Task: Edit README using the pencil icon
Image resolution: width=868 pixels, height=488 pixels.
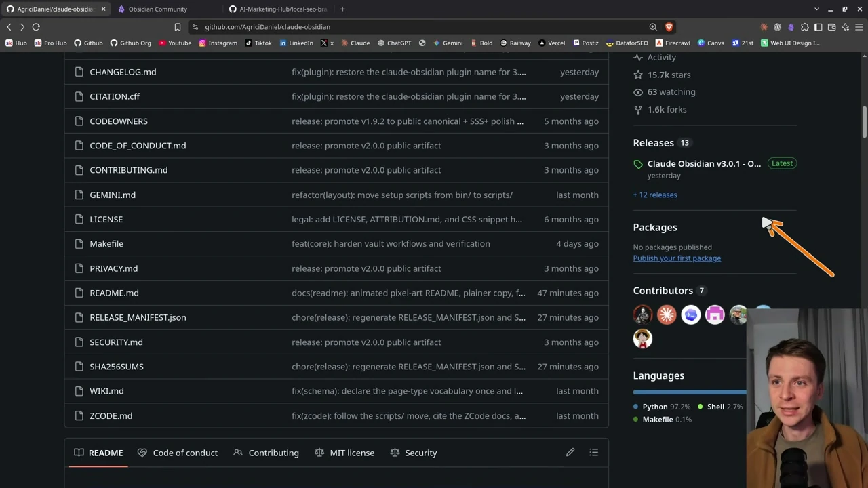Action: pyautogui.click(x=570, y=453)
